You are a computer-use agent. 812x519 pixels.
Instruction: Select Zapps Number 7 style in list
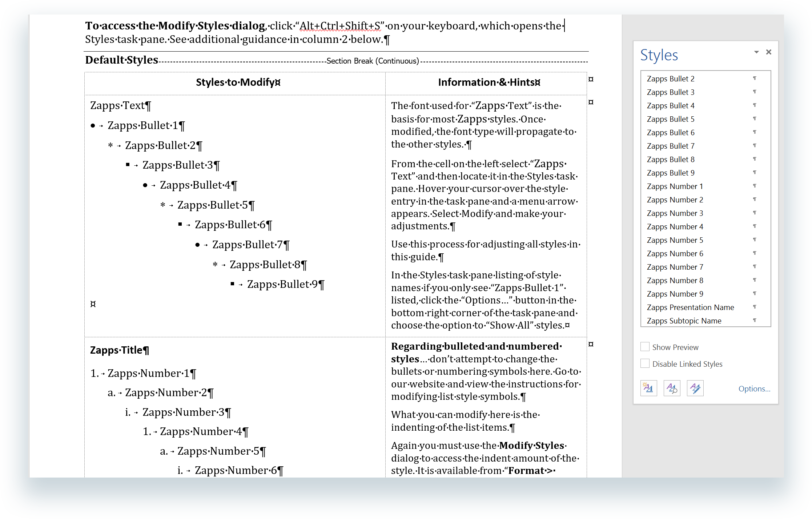tap(705, 267)
